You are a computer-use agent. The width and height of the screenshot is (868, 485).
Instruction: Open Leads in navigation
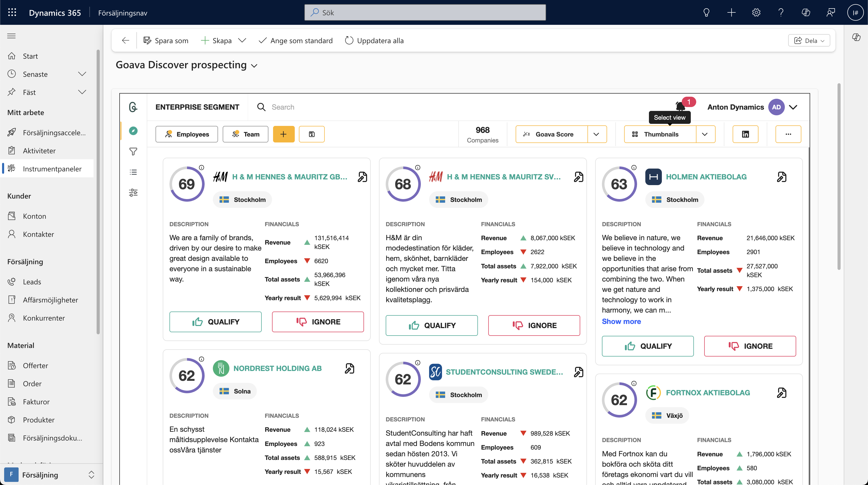[47, 282]
